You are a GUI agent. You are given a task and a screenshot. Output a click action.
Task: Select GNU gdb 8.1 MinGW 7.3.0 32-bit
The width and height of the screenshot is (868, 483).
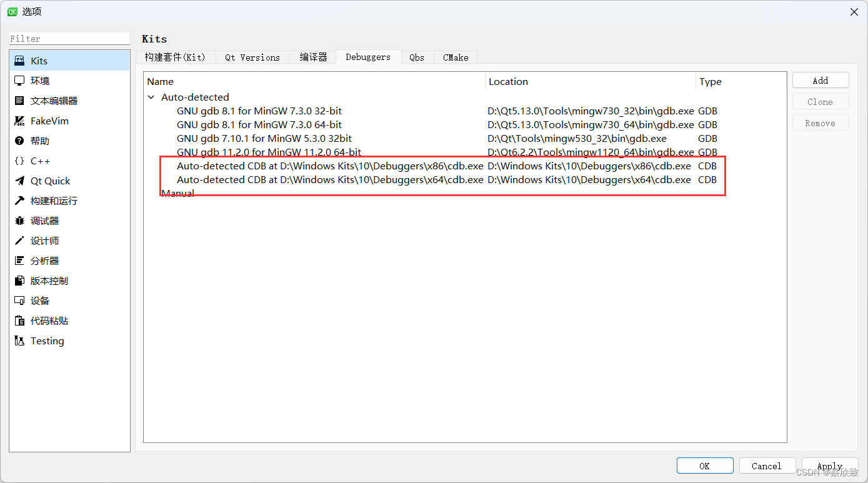click(259, 111)
